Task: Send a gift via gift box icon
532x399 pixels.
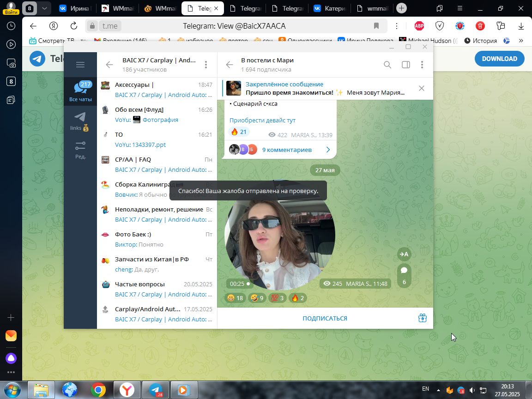Action: (423, 318)
